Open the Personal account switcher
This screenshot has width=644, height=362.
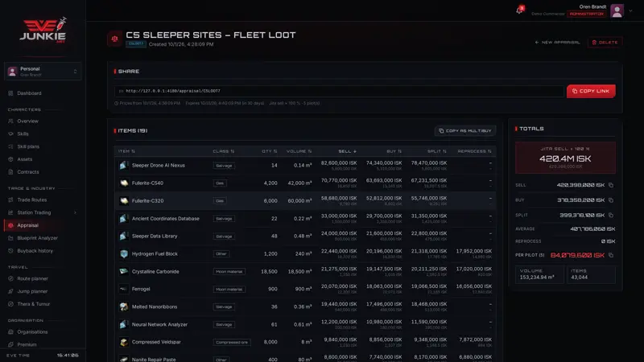click(43, 72)
